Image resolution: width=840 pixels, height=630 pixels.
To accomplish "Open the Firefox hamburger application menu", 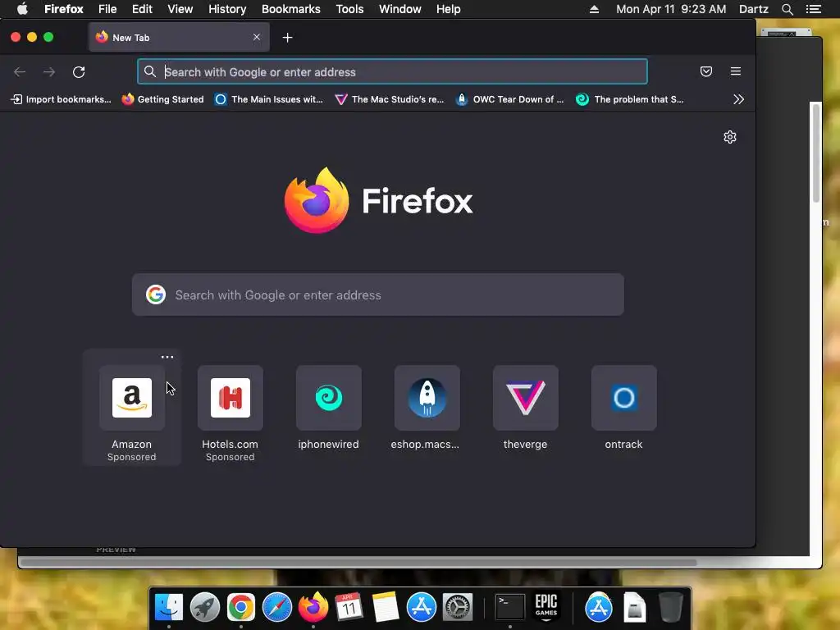I will pyautogui.click(x=736, y=71).
